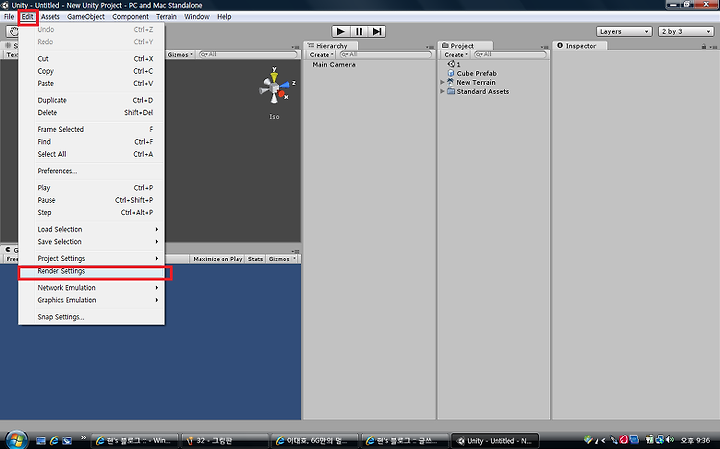
Task: Click the Play button in toolbar
Action: (x=341, y=31)
